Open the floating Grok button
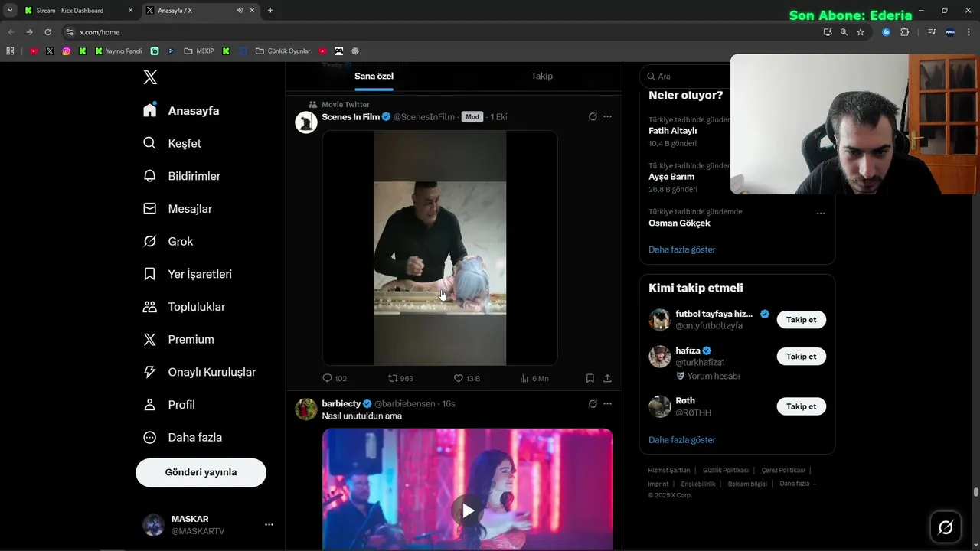The height and width of the screenshot is (551, 980). tap(946, 527)
